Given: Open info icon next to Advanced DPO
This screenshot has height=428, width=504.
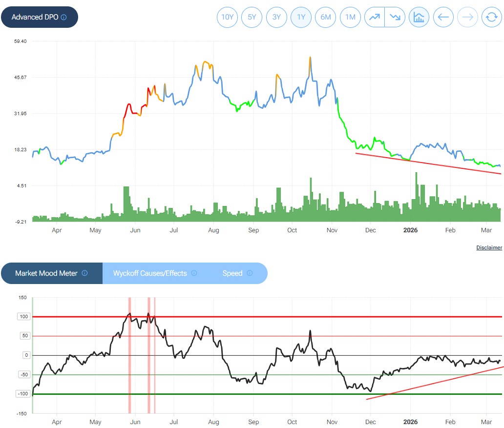Looking at the screenshot, I should pyautogui.click(x=64, y=17).
